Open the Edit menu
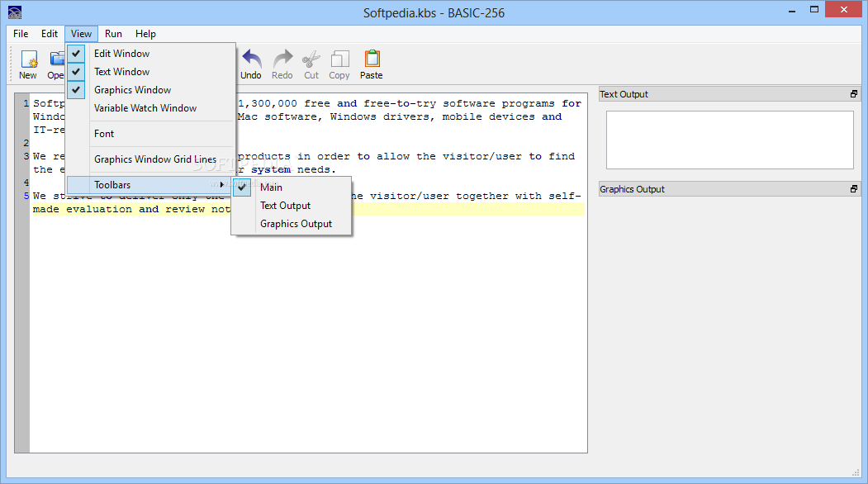 tap(50, 34)
